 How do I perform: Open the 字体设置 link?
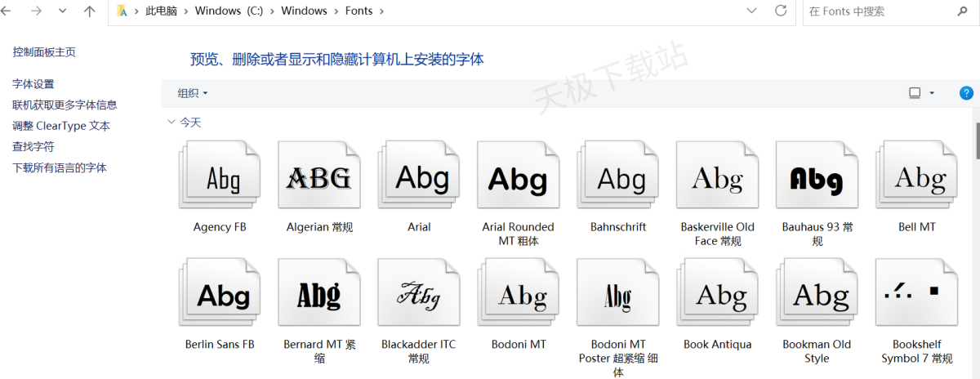[33, 84]
